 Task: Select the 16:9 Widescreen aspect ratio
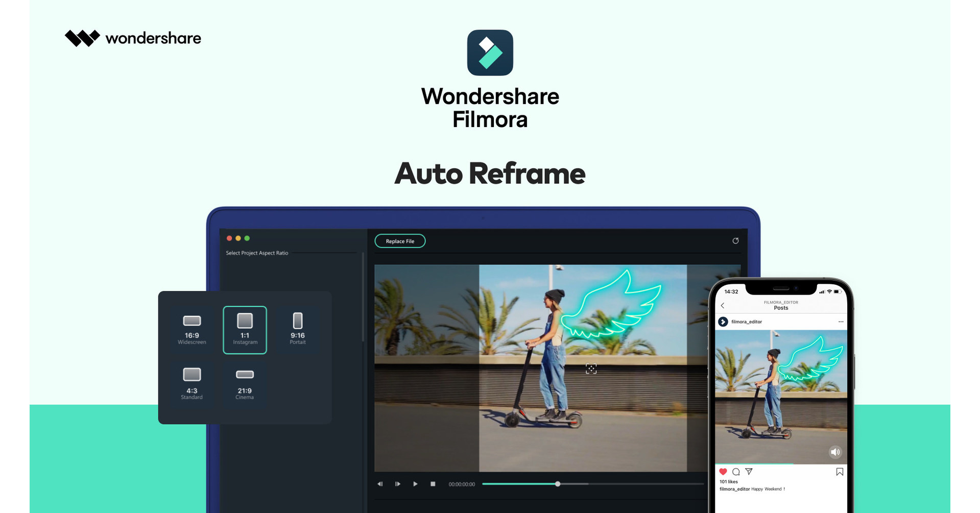tap(192, 329)
